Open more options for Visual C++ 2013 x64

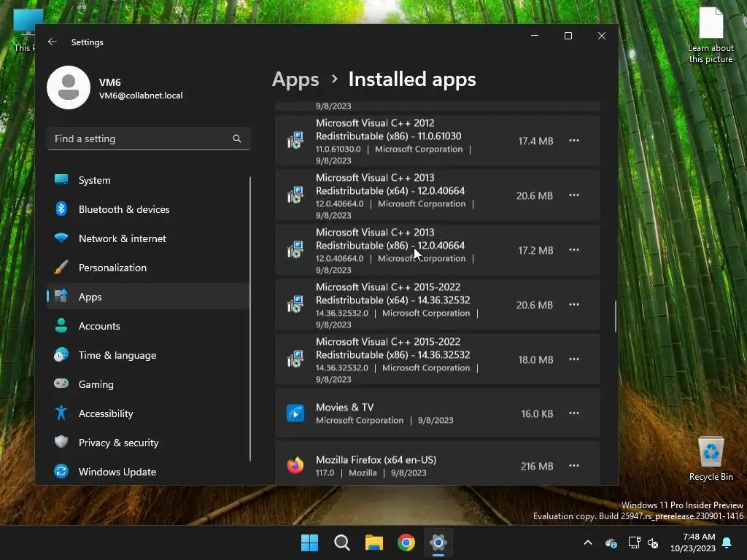(574, 195)
